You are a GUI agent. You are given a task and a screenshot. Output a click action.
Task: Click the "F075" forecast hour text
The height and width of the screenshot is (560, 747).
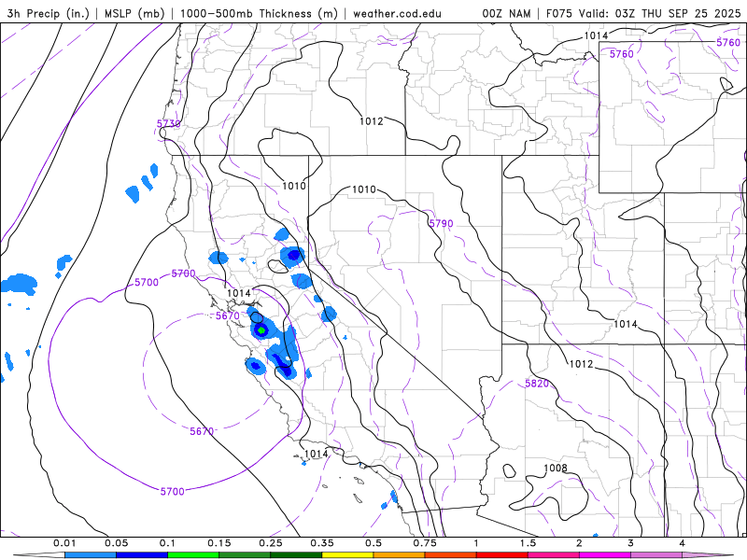560,13
